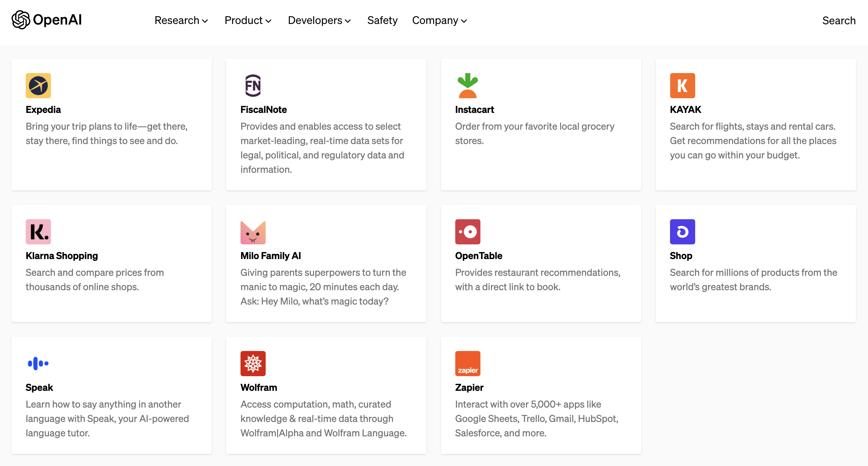Open the Expedia plugin title

click(x=43, y=110)
